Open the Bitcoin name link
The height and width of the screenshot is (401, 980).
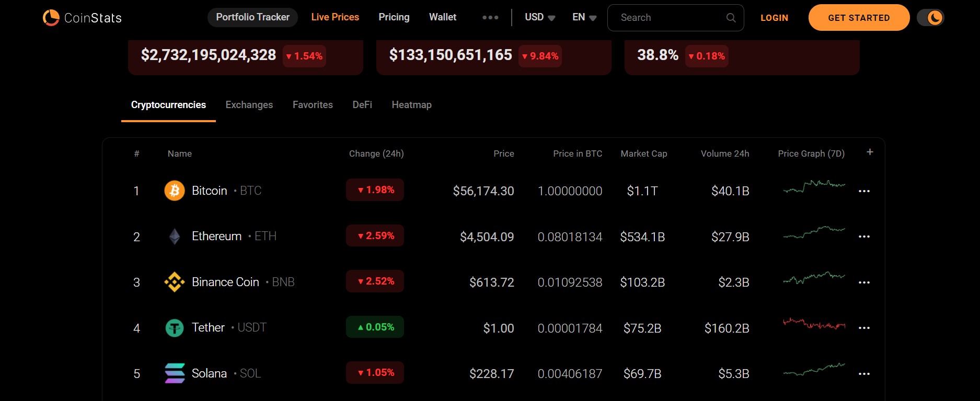pos(210,191)
